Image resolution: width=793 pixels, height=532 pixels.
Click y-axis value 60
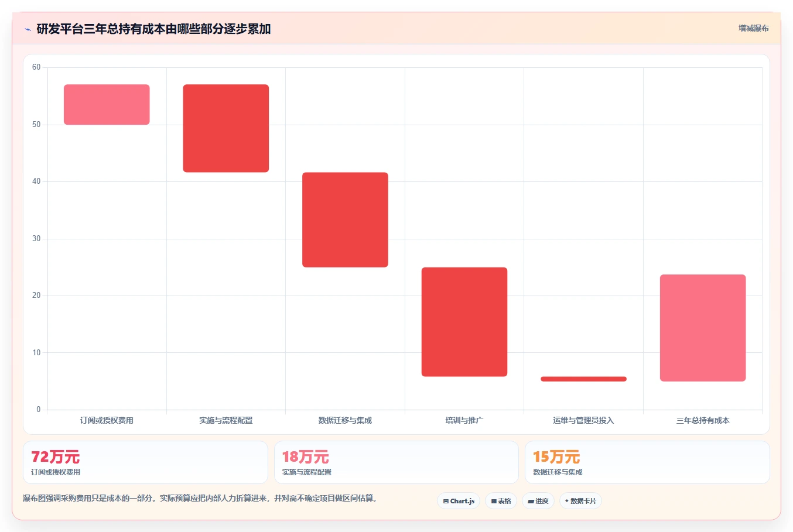click(36, 67)
